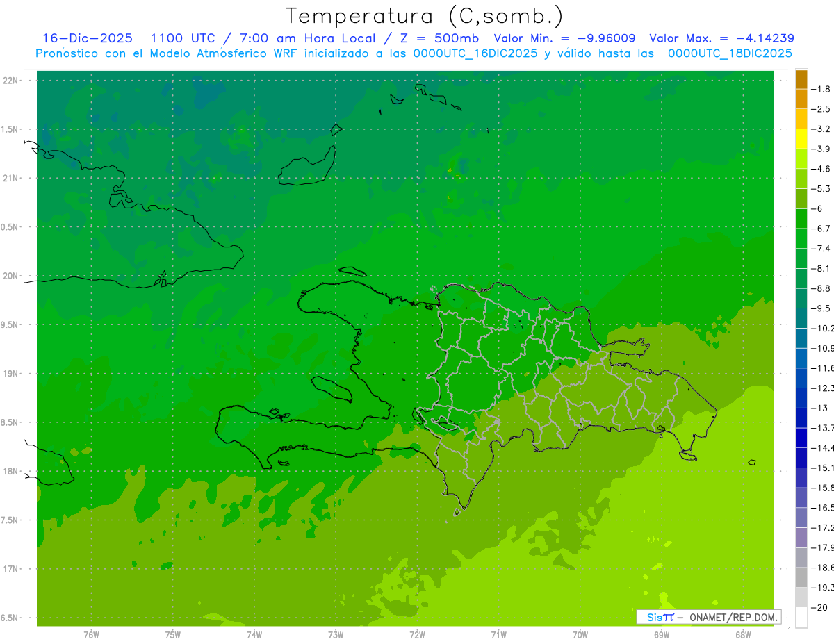Select the dark orange swatch above -1.8
Image resolution: width=834 pixels, height=644 pixels.
(801, 79)
